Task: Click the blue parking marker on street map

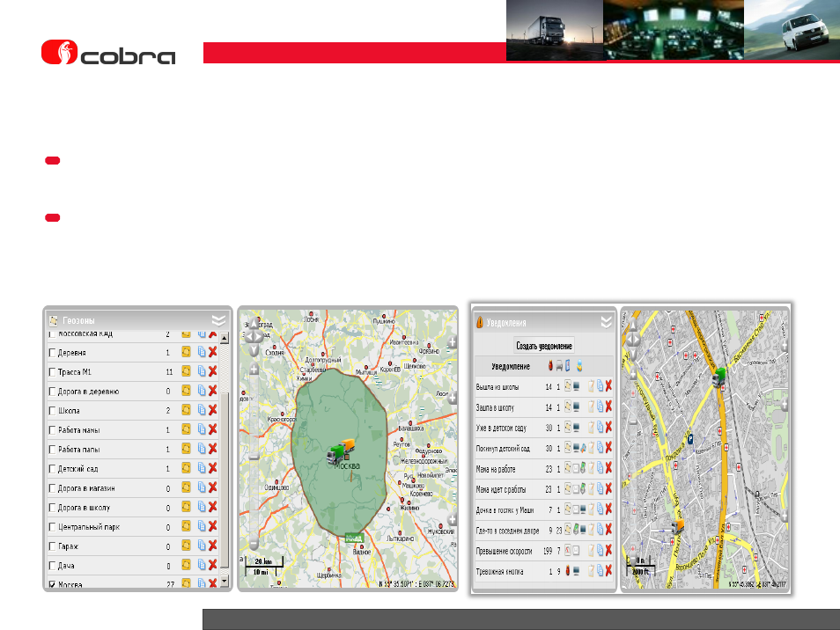Action: tap(690, 439)
